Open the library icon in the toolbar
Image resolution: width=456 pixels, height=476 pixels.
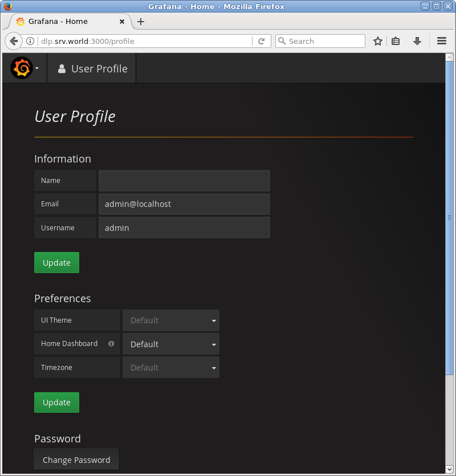tap(397, 40)
